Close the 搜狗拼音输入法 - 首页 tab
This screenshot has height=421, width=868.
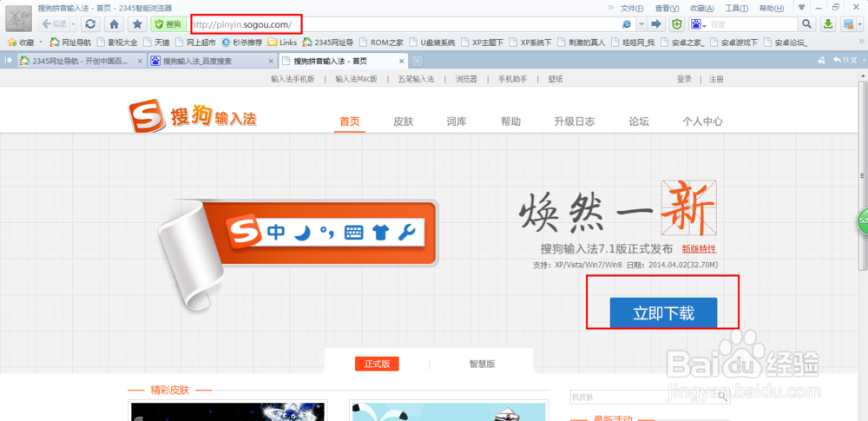(401, 61)
